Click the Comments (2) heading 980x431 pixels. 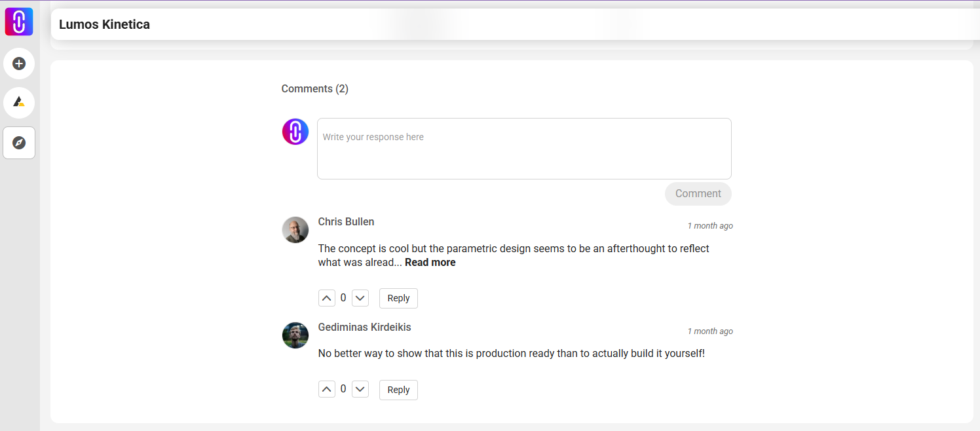point(314,88)
